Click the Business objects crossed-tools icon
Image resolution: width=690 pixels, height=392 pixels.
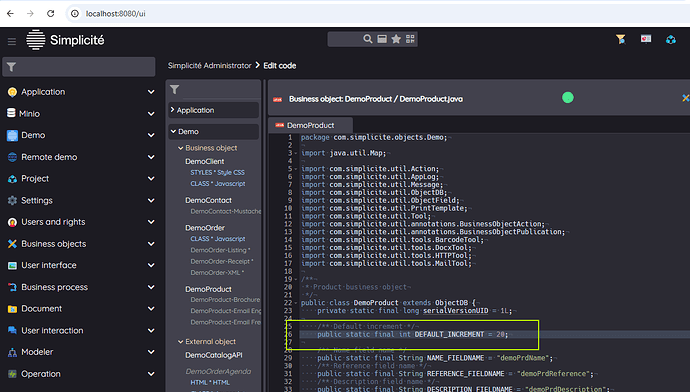coord(12,244)
